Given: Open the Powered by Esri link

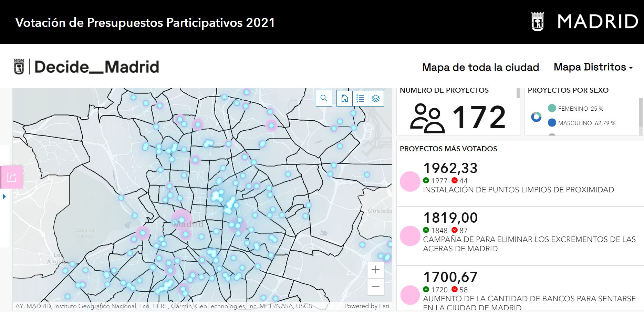Looking at the screenshot, I should point(366,306).
